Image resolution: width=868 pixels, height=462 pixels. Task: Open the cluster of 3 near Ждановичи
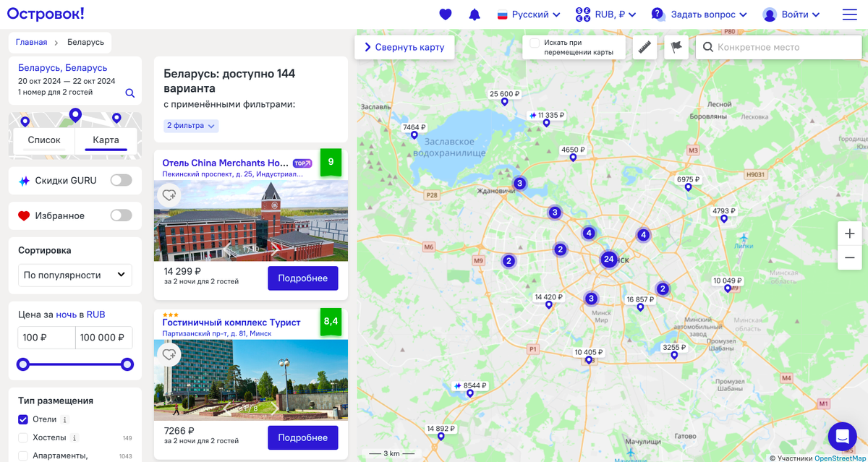pyautogui.click(x=519, y=183)
